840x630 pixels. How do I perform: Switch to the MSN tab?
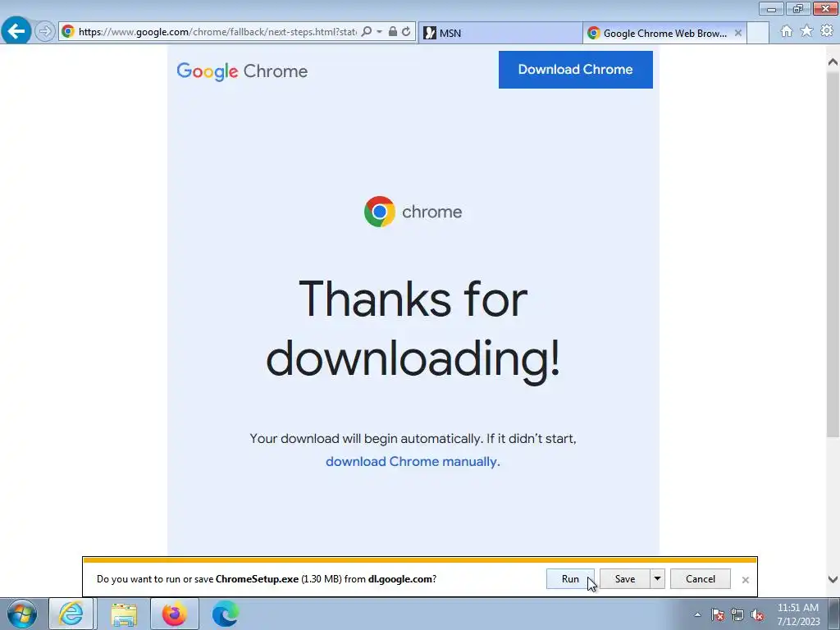pyautogui.click(x=500, y=33)
